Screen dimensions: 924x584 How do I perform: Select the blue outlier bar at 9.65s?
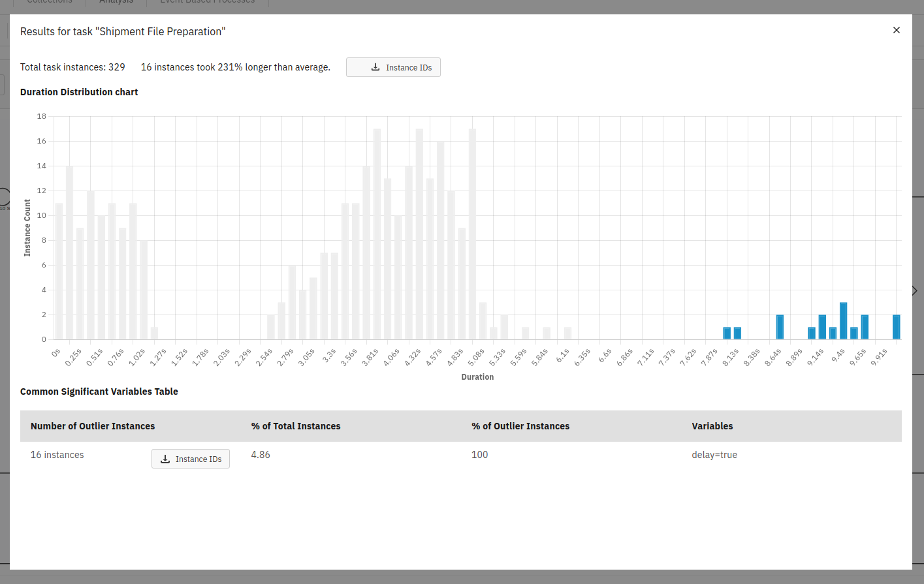click(865, 327)
